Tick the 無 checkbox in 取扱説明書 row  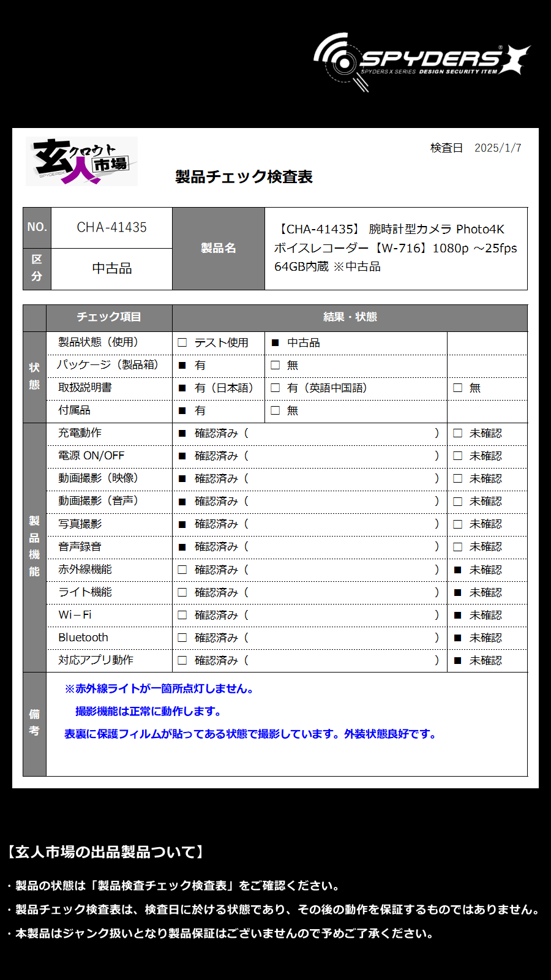[457, 388]
